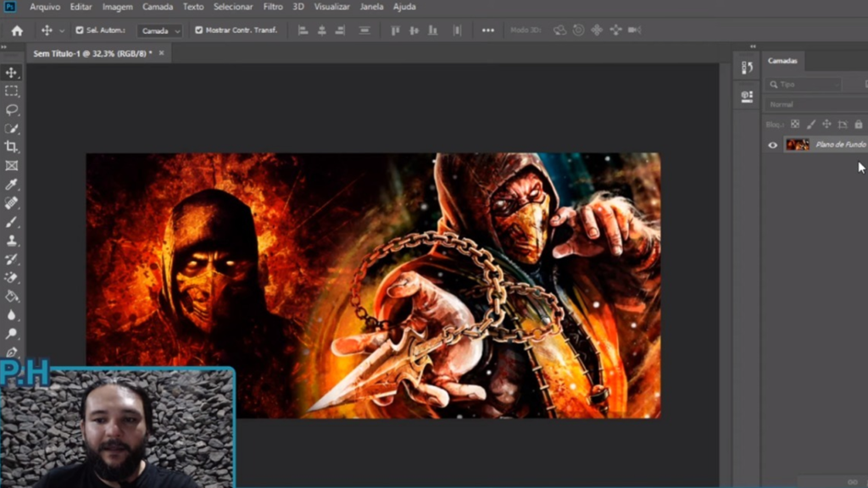Open the History panel icon
The image size is (868, 488).
tap(747, 68)
